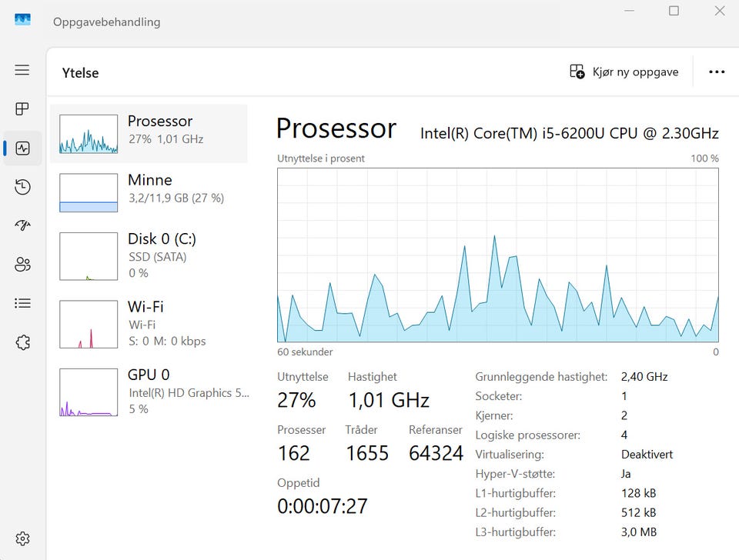
Task: Click the 3,2/11,9 GB (27 %) memory text
Action: [176, 198]
